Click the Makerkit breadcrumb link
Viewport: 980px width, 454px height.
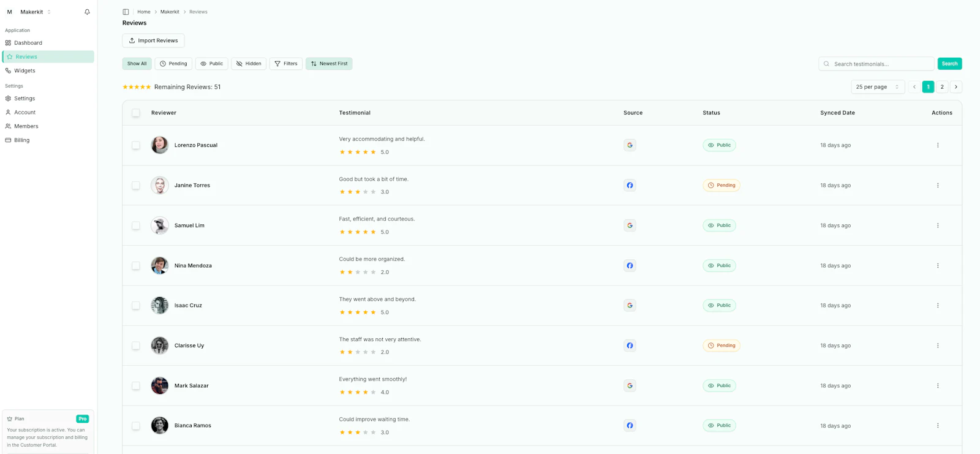tap(170, 12)
